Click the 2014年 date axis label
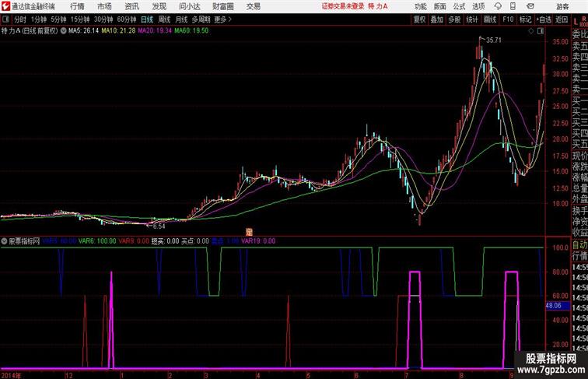 (x=11, y=375)
